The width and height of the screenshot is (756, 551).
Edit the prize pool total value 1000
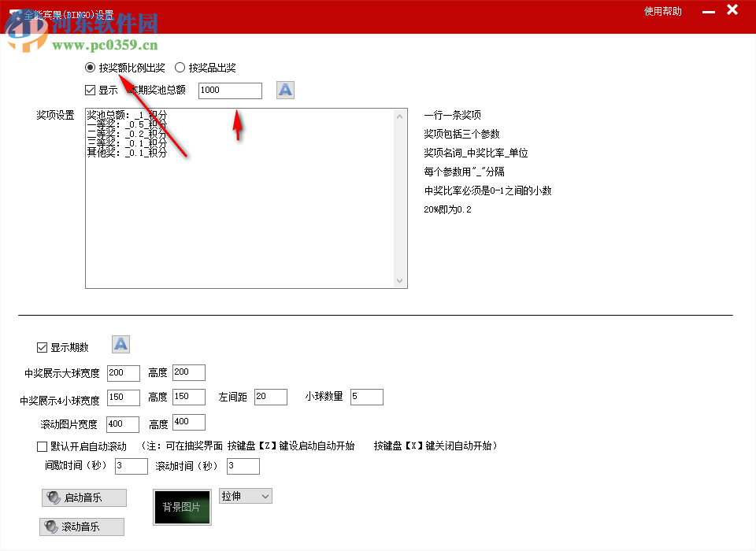coord(230,91)
